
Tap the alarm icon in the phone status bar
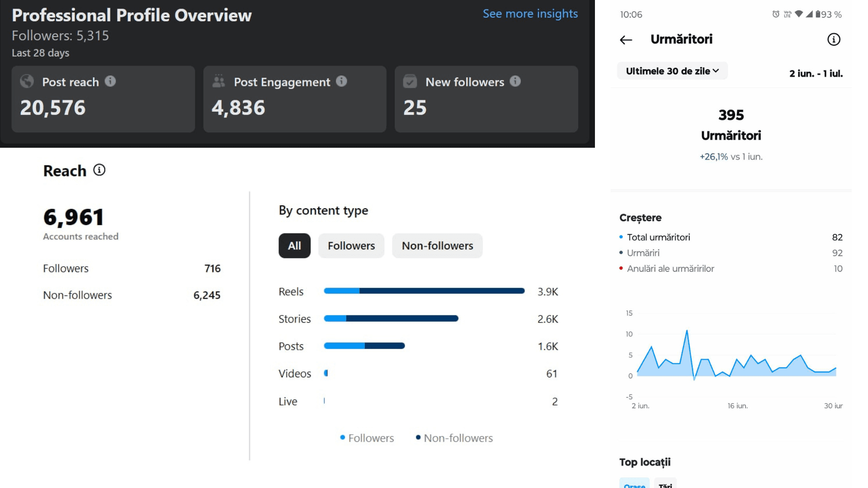click(776, 14)
